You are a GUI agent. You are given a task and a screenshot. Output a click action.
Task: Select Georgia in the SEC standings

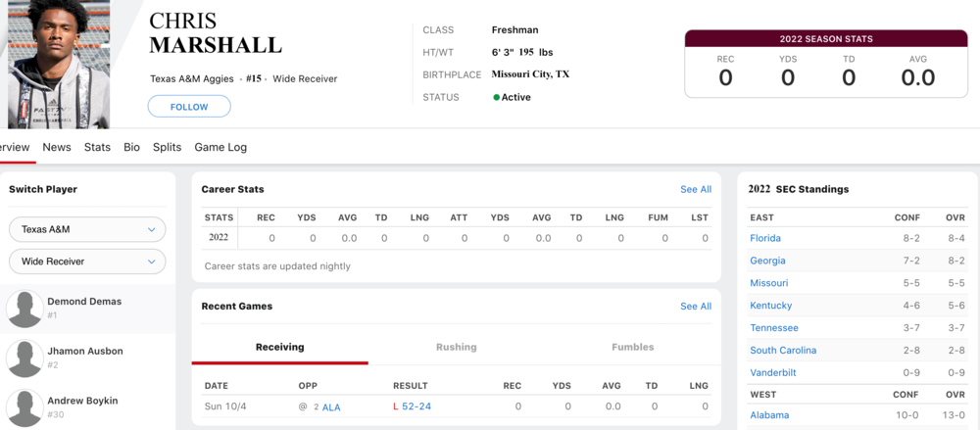click(x=767, y=261)
